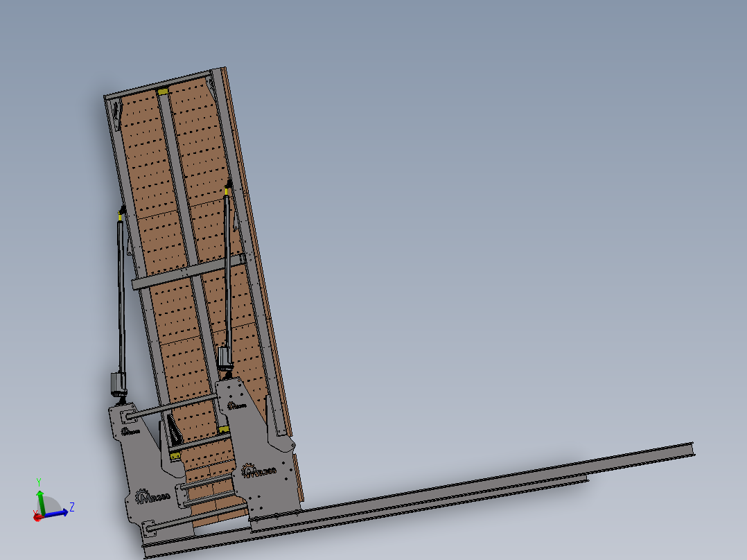Select the yellow bracket at the board's top
The width and height of the screenshot is (747, 560).
[x=163, y=91]
